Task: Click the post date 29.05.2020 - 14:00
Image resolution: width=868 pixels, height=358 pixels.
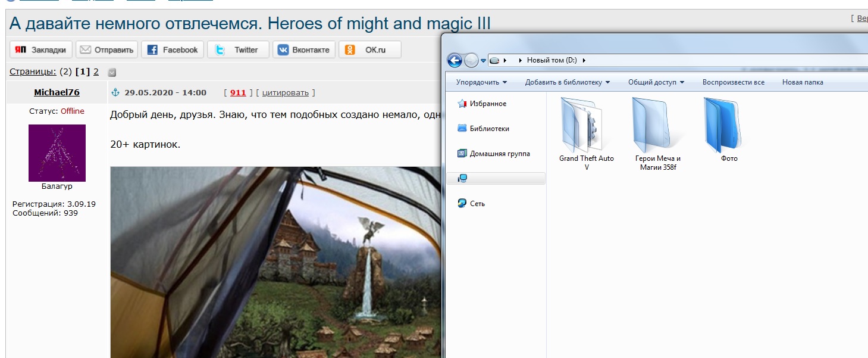Action: (165, 92)
